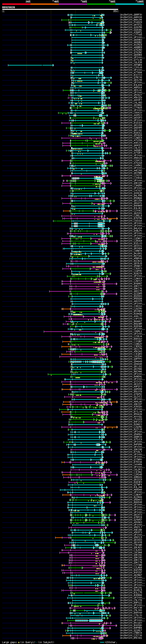Screen dimensions: 146x644
Task: Select row label UniRef100_Q4DQE0
Action: click(131, 151)
